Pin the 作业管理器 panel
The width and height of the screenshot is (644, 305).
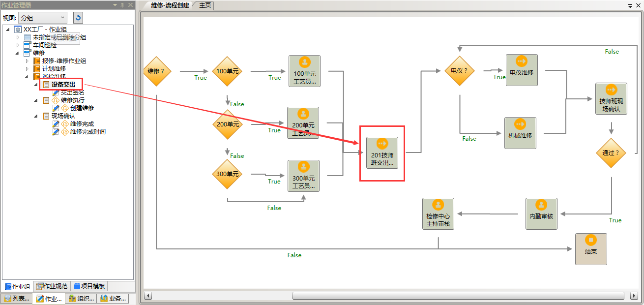coord(122,5)
